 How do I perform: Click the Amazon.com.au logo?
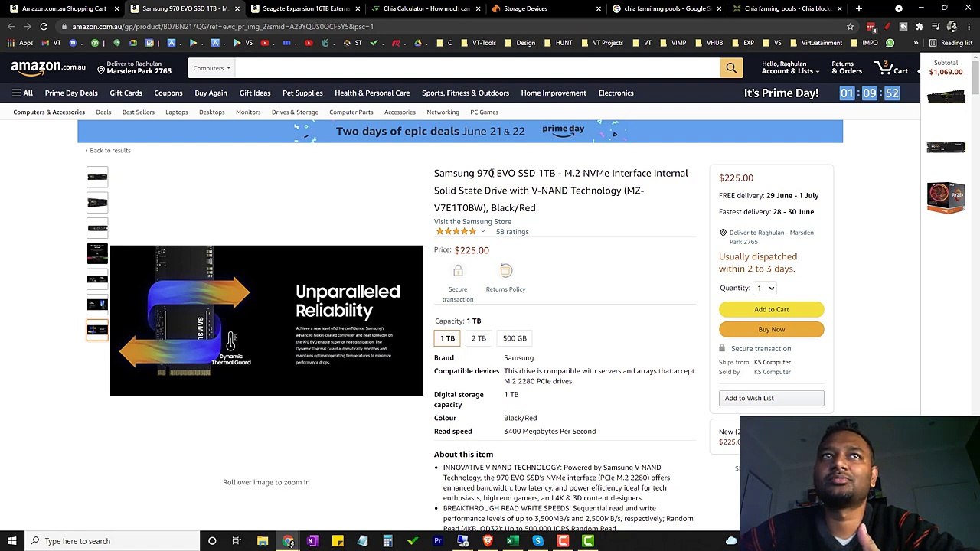click(48, 68)
